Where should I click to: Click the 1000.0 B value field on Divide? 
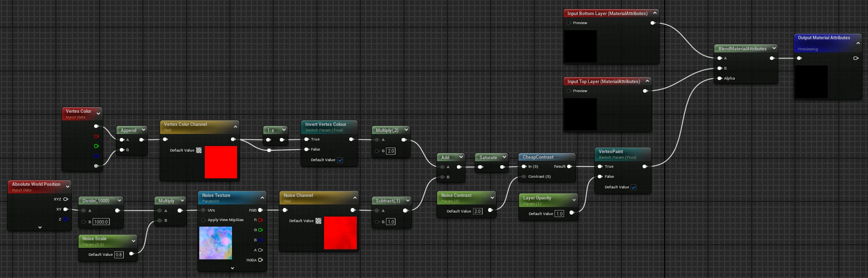click(101, 222)
